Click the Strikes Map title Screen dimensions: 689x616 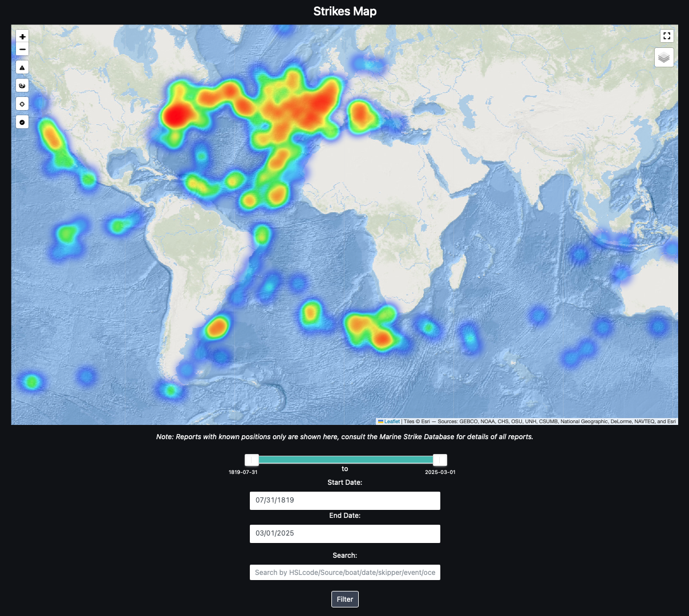pos(344,11)
